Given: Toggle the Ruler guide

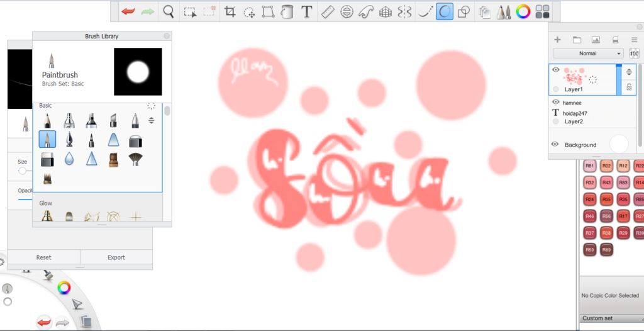Looking at the screenshot, I should click(x=328, y=11).
